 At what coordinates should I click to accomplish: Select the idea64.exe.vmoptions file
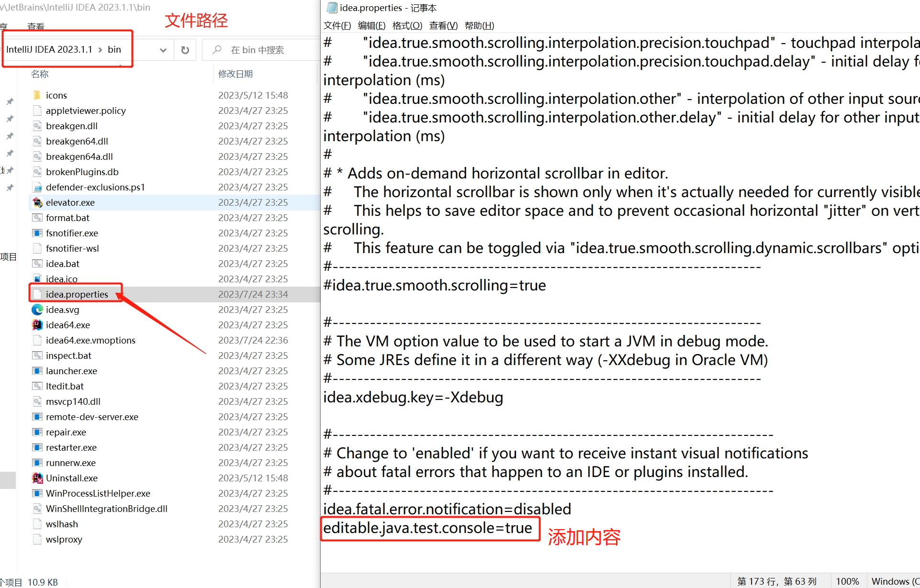coord(90,340)
